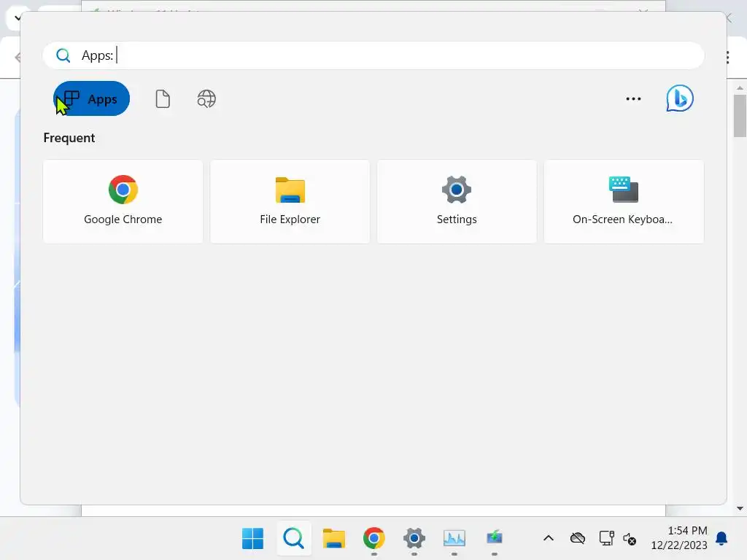Screen dimensions: 747x560
Task: Switch to the Documents filter icon
Action: click(163, 98)
